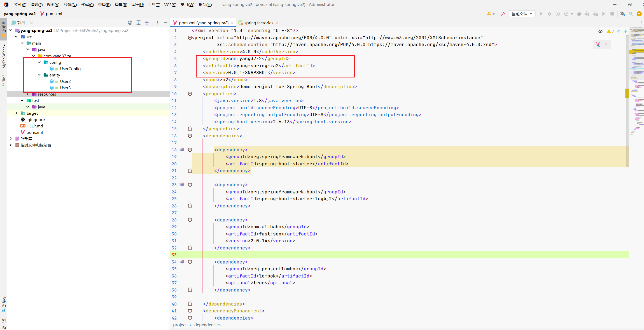Fold the properties block at line 10
The image size is (644, 330).
(x=190, y=94)
